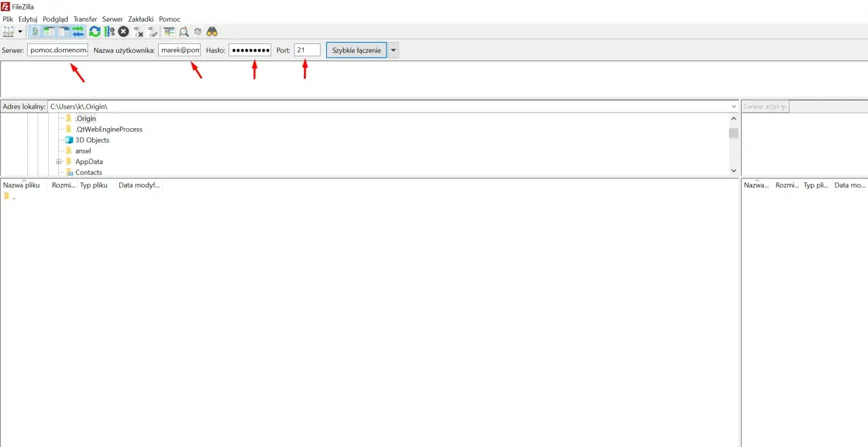Focus the Port input field
The height and width of the screenshot is (447, 868).
pyautogui.click(x=307, y=50)
